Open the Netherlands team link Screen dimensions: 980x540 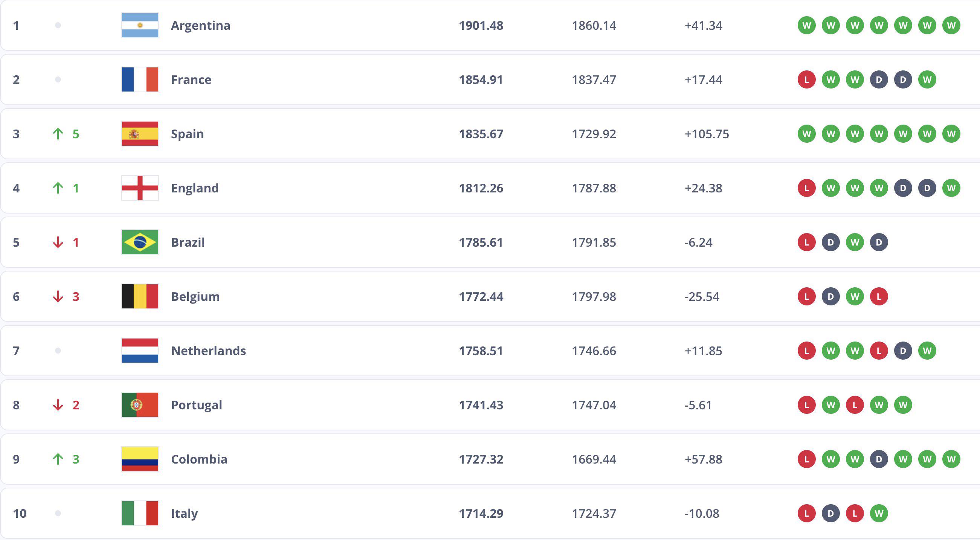pos(209,351)
